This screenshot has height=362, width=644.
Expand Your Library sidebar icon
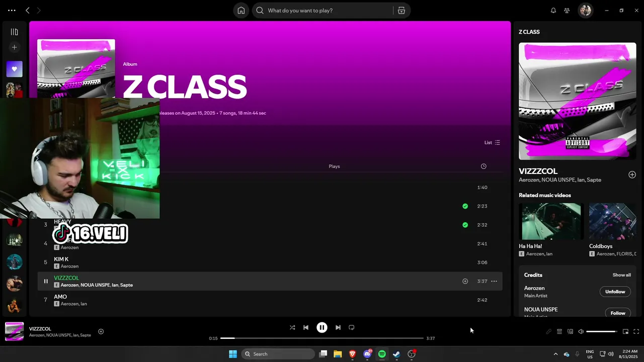[x=14, y=32]
